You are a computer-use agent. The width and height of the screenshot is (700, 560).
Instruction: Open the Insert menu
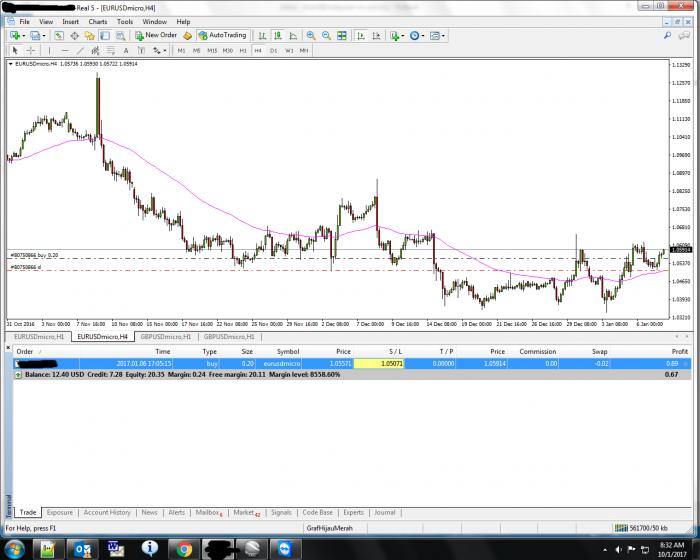click(x=70, y=21)
